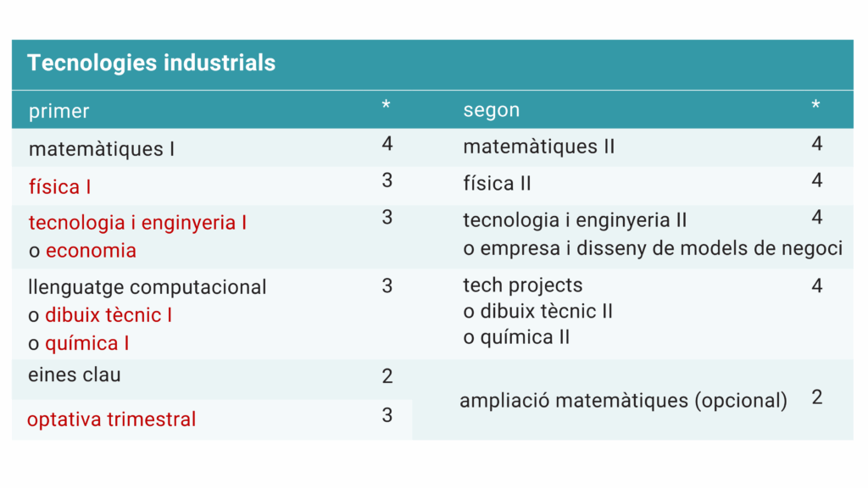Click the "matemàtiques I" subject row

pyautogui.click(x=102, y=149)
